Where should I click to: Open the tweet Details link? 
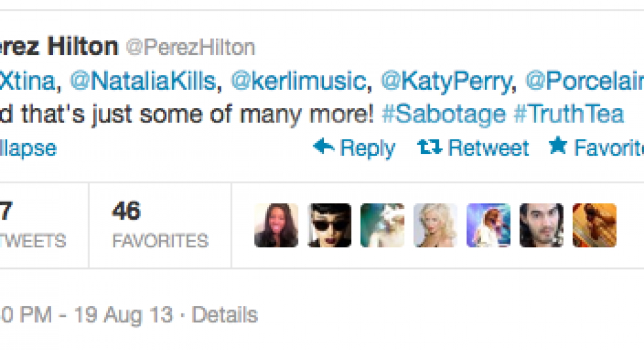coord(225,314)
